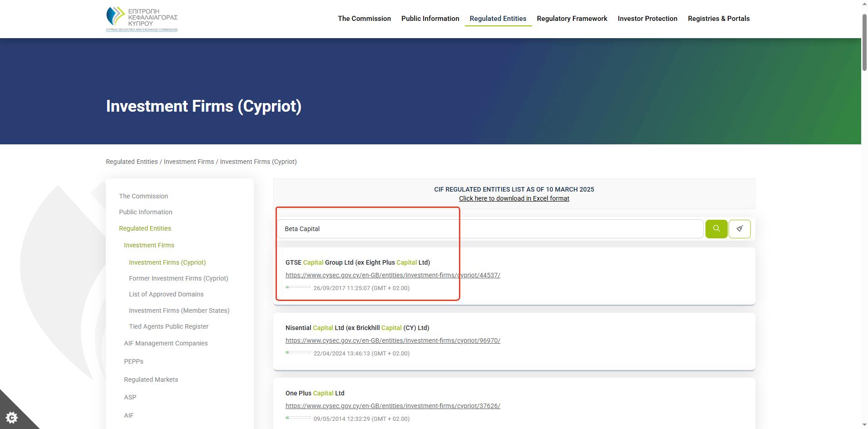Click download in Excel format link
Screen dimensions: 868x429
513,198
